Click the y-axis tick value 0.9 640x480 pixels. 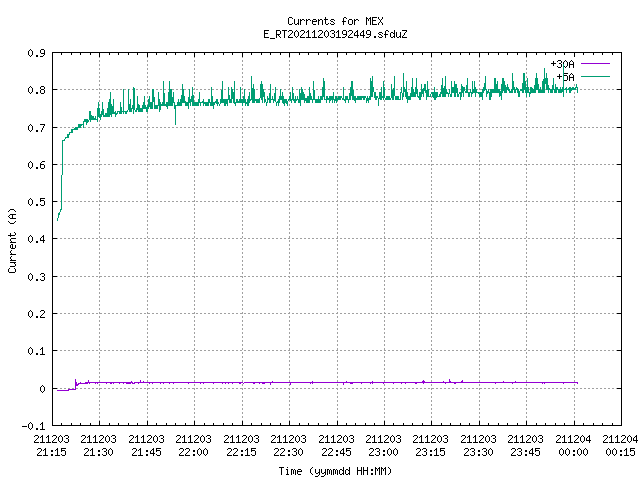click(x=36, y=53)
